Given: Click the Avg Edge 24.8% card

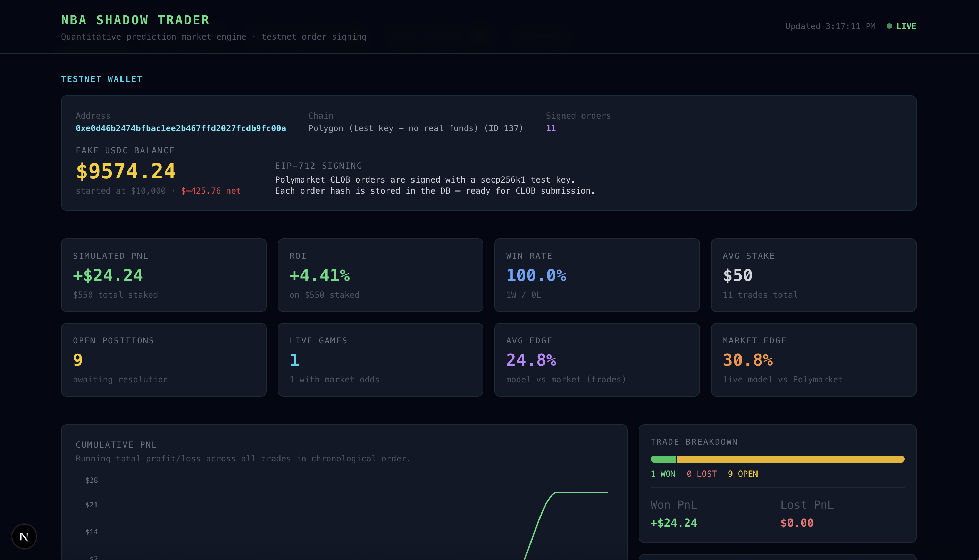Looking at the screenshot, I should pos(596,359).
